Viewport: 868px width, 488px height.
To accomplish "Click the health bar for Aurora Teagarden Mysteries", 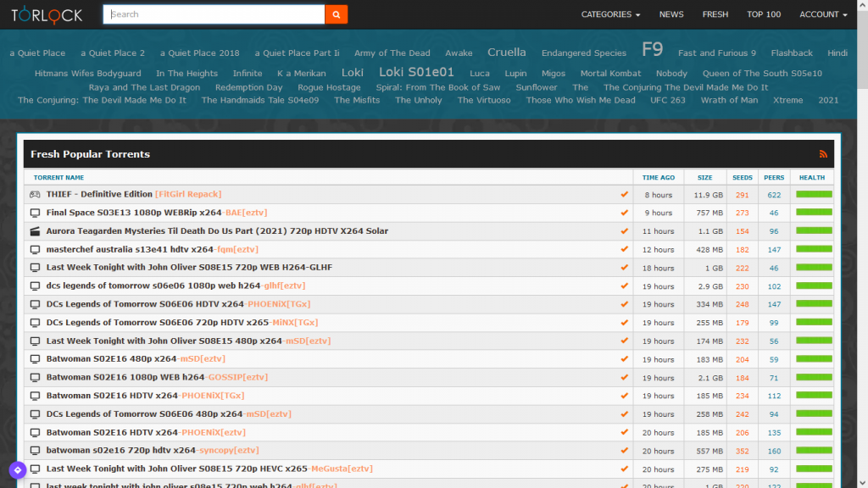I will (x=814, y=230).
